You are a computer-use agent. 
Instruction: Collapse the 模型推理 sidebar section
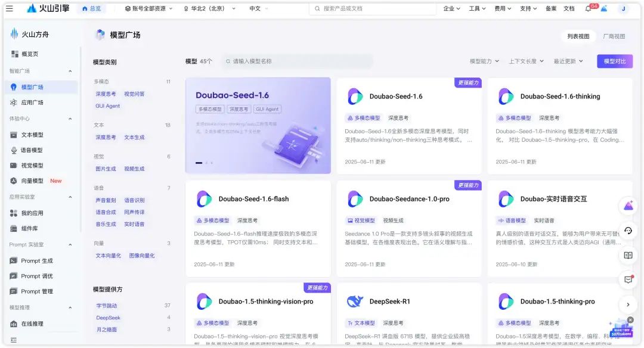(70, 307)
